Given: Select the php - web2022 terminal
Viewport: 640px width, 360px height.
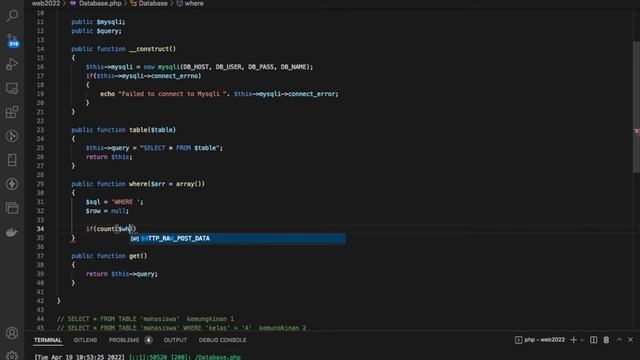Looking at the screenshot, I should point(540,340).
